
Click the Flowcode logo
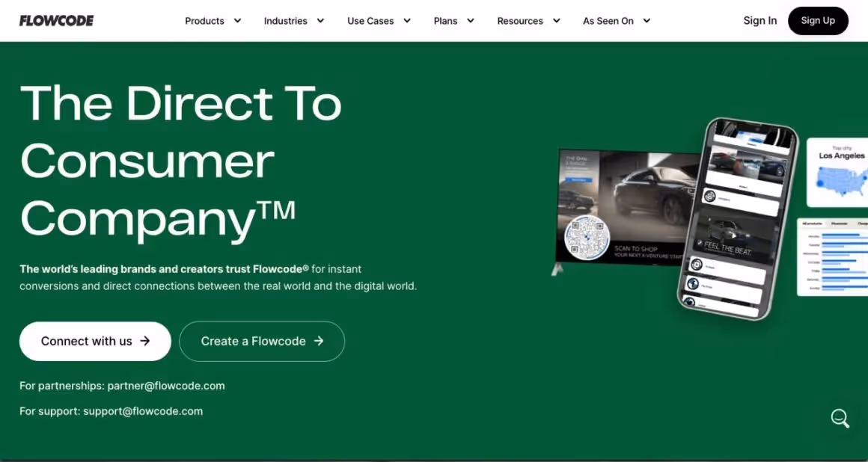tap(56, 20)
